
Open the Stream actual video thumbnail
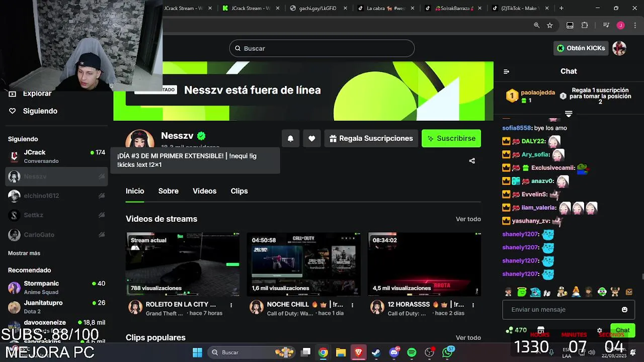(x=183, y=264)
